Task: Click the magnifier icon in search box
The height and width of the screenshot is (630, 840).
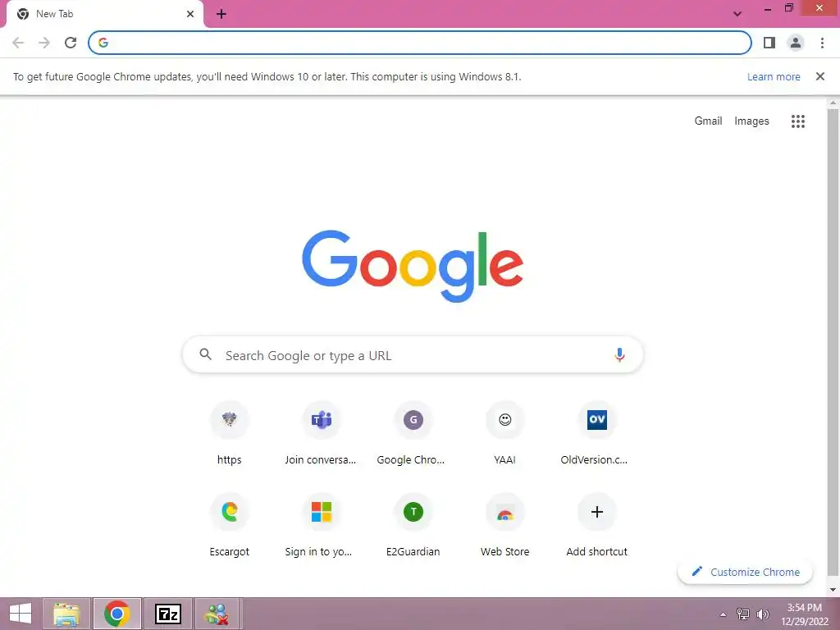Action: [x=206, y=354]
